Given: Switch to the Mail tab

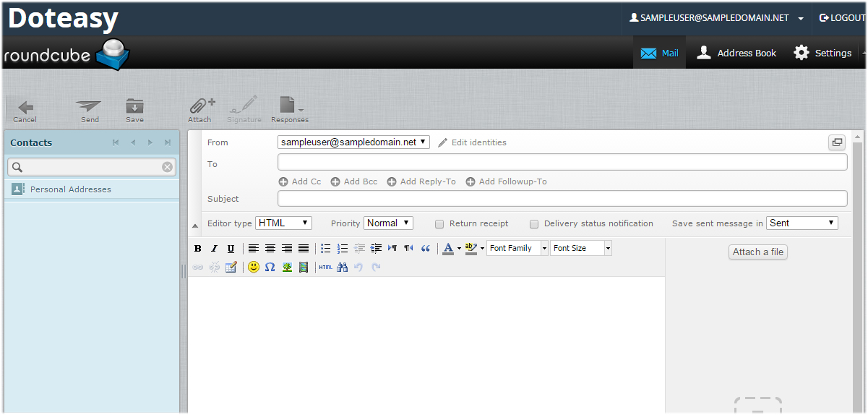Looking at the screenshot, I should click(x=659, y=53).
